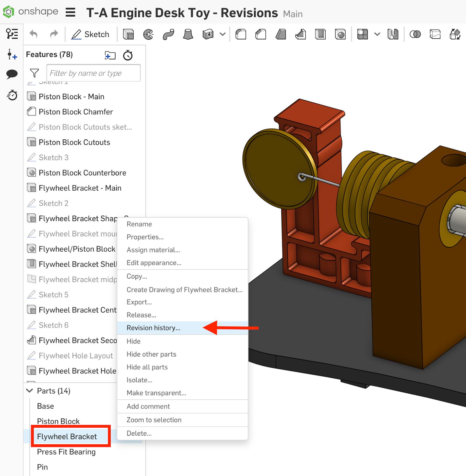Screen dimensions: 466x476
Task: Click the Filter by name or type field
Action: [x=93, y=73]
